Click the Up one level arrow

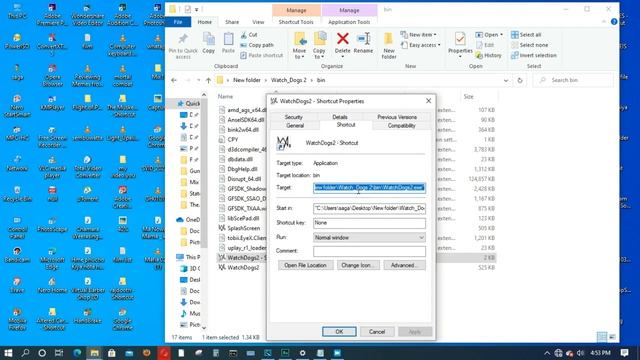tap(208, 80)
